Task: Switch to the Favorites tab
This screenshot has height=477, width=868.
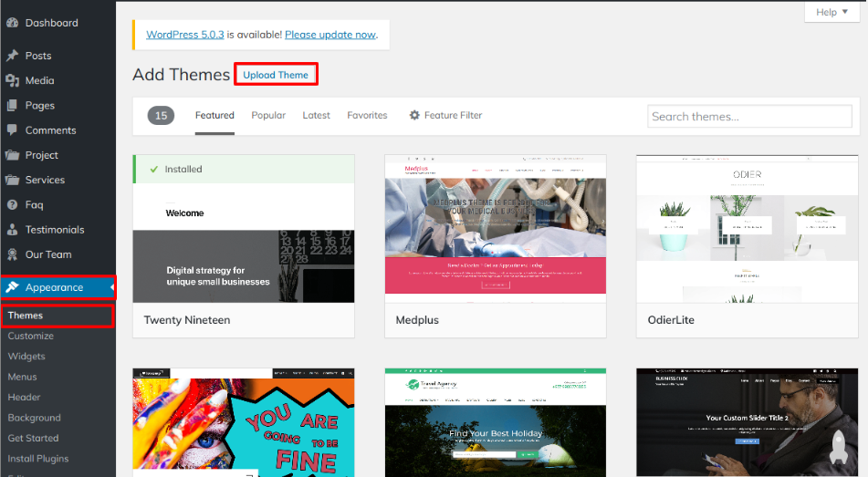Action: point(367,115)
